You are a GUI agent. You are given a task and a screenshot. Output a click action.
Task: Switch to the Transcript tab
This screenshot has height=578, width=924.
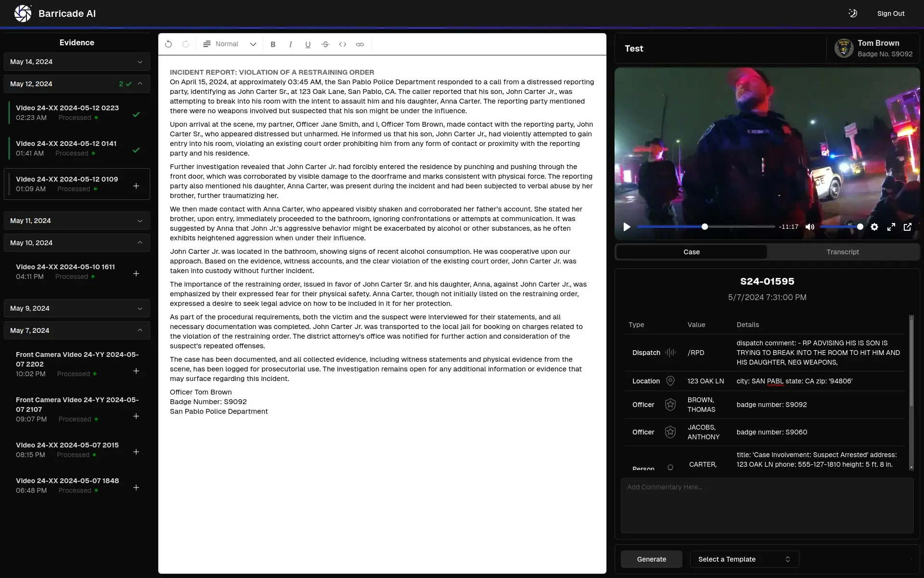[x=842, y=252]
